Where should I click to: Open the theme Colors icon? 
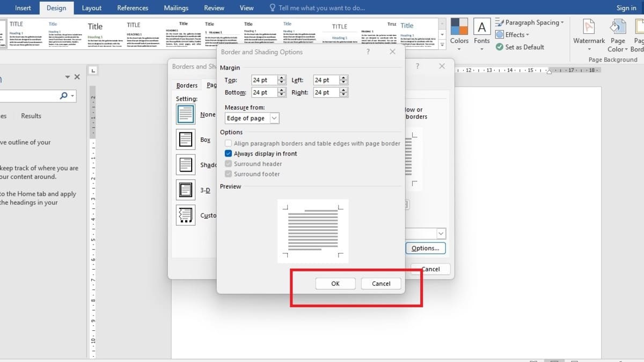tap(459, 26)
